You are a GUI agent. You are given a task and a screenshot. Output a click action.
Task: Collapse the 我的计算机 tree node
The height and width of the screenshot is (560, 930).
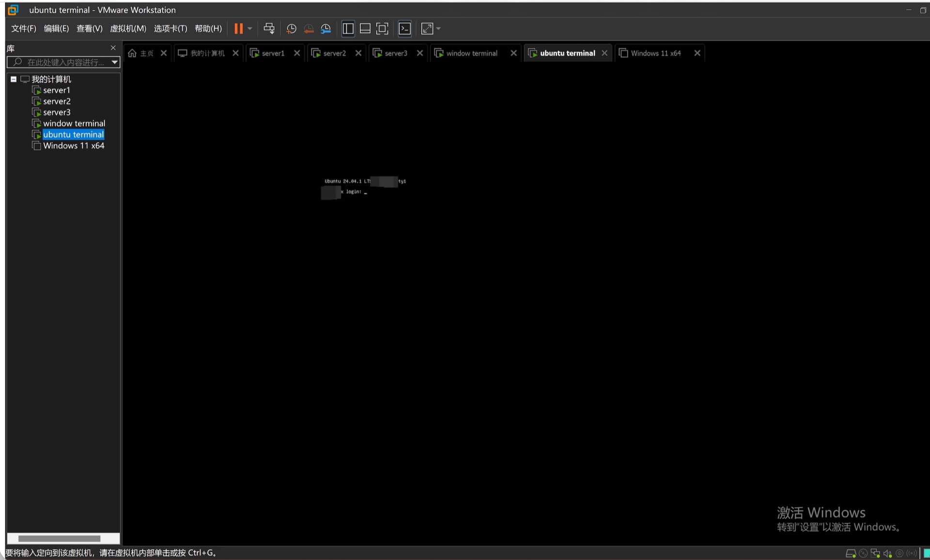tap(14, 79)
